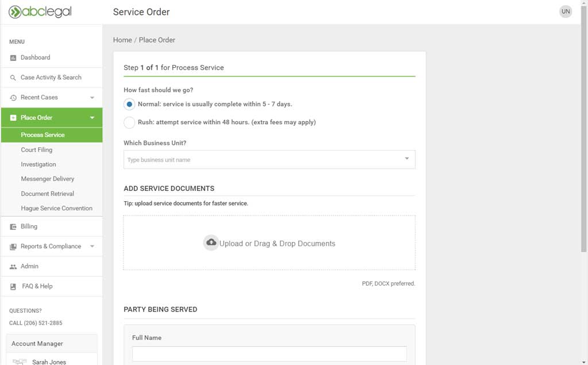
Task: Click the Reports & Compliance icon
Action: coord(13,247)
